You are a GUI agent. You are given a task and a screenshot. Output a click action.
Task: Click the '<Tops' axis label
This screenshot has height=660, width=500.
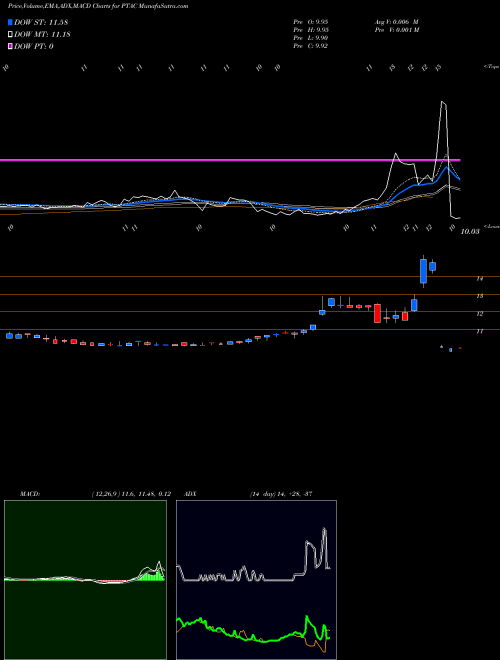[x=491, y=67]
